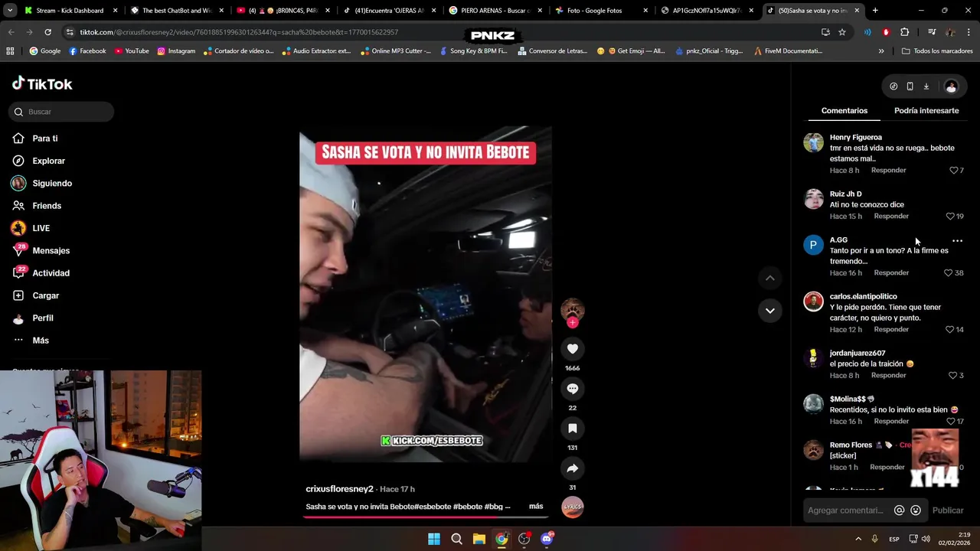Screen dimensions: 980x551
Task: Open crixusfloresney2 profile link
Action: click(339, 489)
